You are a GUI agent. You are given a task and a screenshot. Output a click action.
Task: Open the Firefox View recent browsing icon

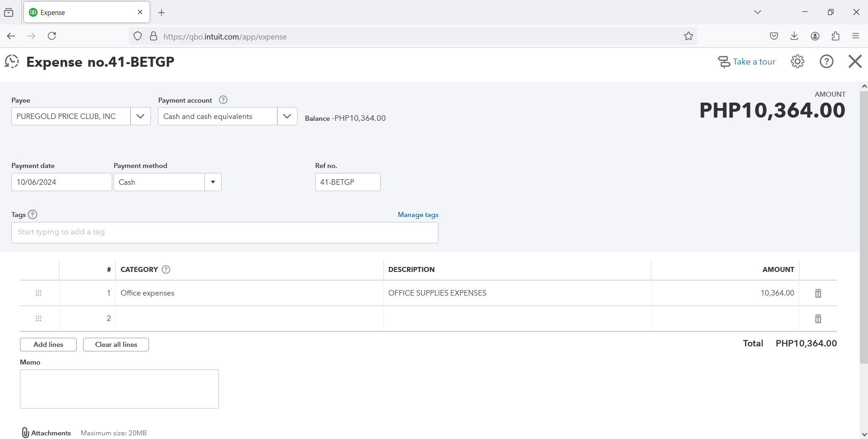[9, 13]
